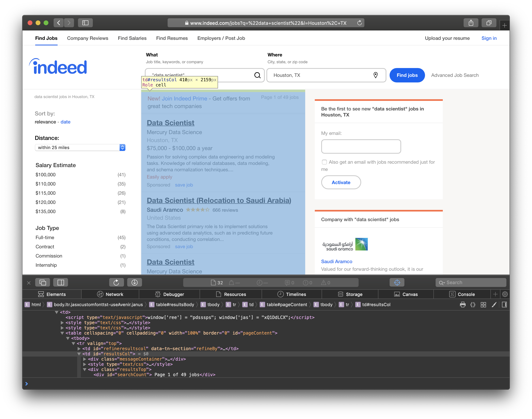Expand the refineresultscol td node

click(79, 349)
